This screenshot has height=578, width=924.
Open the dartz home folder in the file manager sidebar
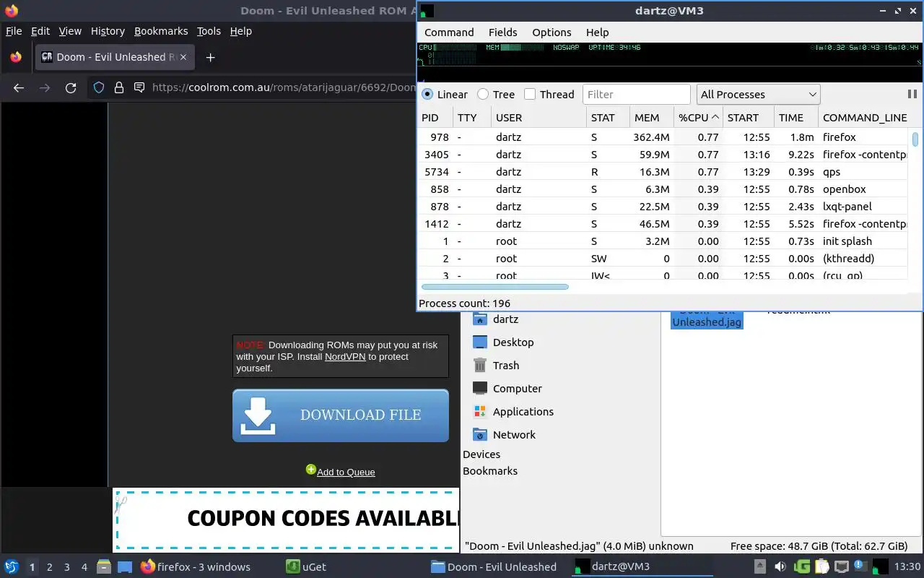pyautogui.click(x=495, y=319)
